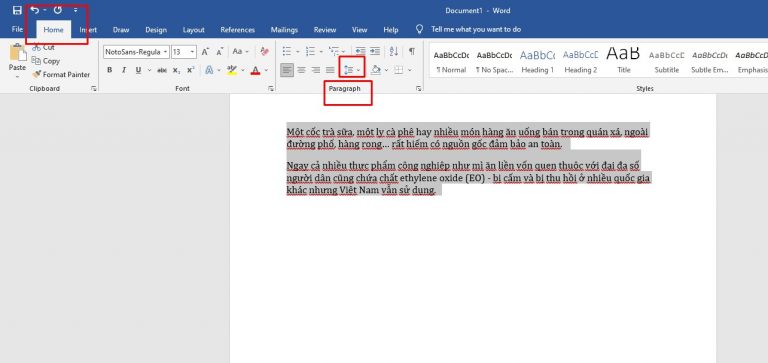
Task: Open the Review tab
Action: click(x=325, y=30)
